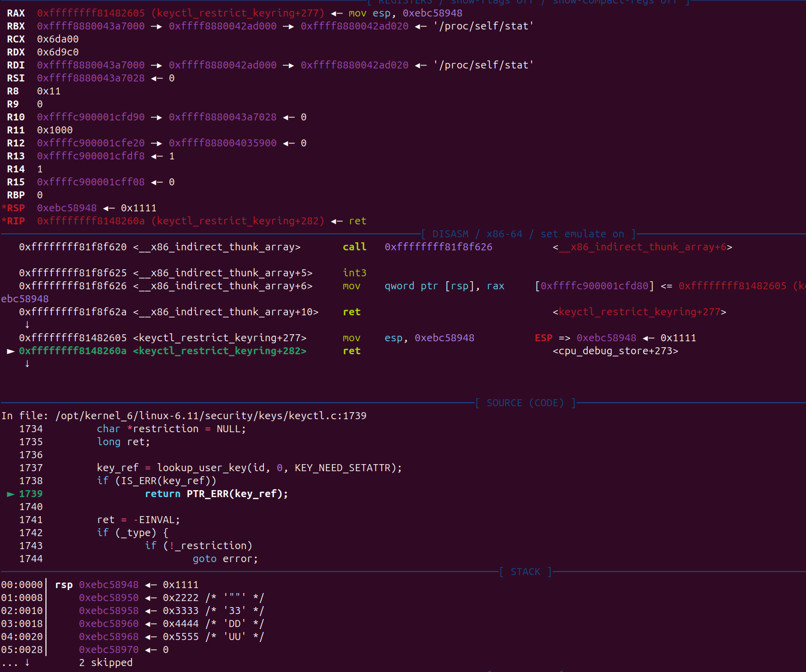Click the line number 1739 marker
The height and width of the screenshot is (672, 806).
pos(30,494)
